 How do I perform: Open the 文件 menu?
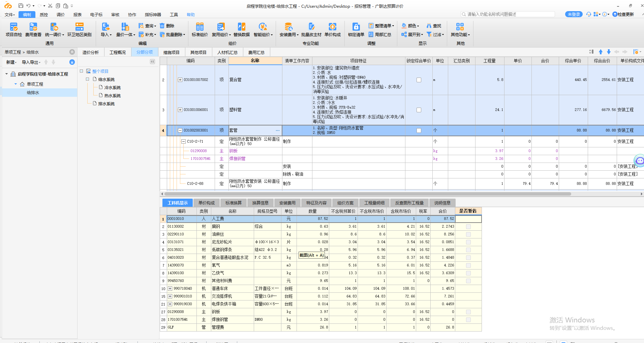[x=9, y=15]
